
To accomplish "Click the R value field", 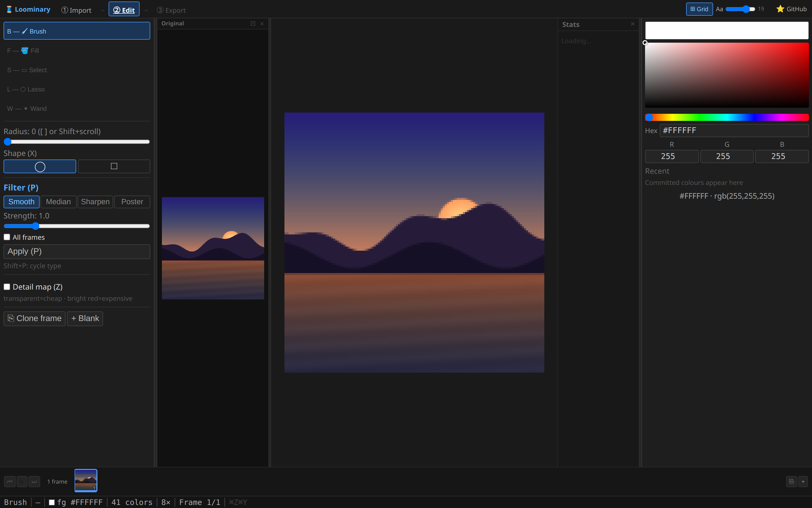I will coord(672,156).
